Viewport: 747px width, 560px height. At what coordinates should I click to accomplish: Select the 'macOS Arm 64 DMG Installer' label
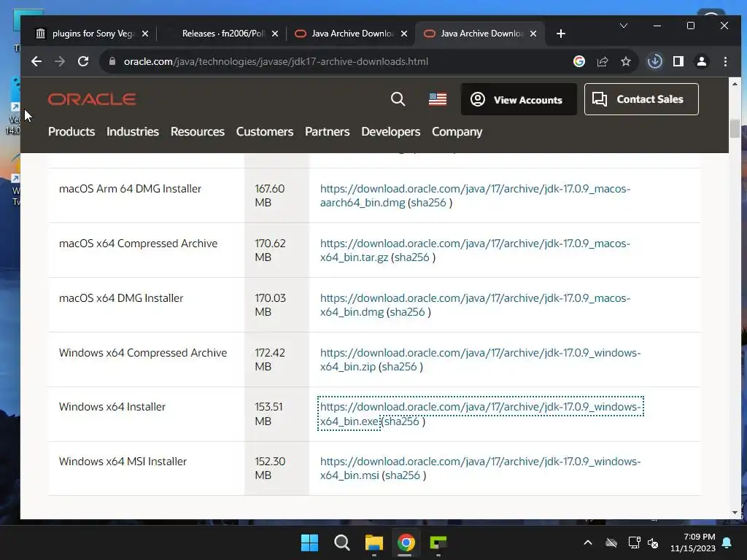tap(130, 189)
